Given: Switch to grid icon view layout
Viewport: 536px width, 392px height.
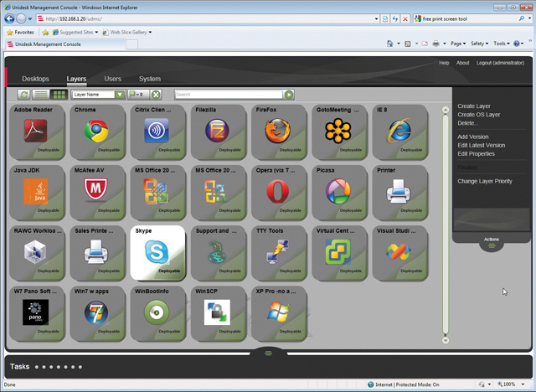Looking at the screenshot, I should 59,95.
